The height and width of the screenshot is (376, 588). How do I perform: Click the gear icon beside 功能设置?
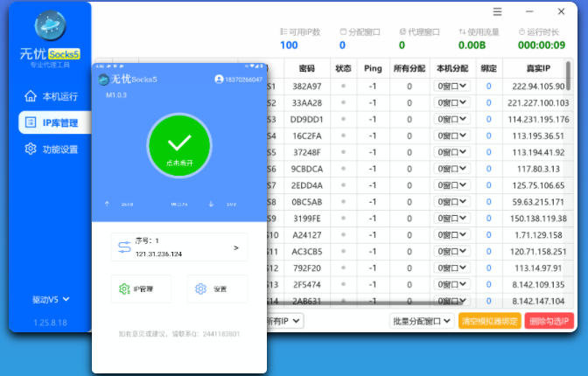[31, 149]
